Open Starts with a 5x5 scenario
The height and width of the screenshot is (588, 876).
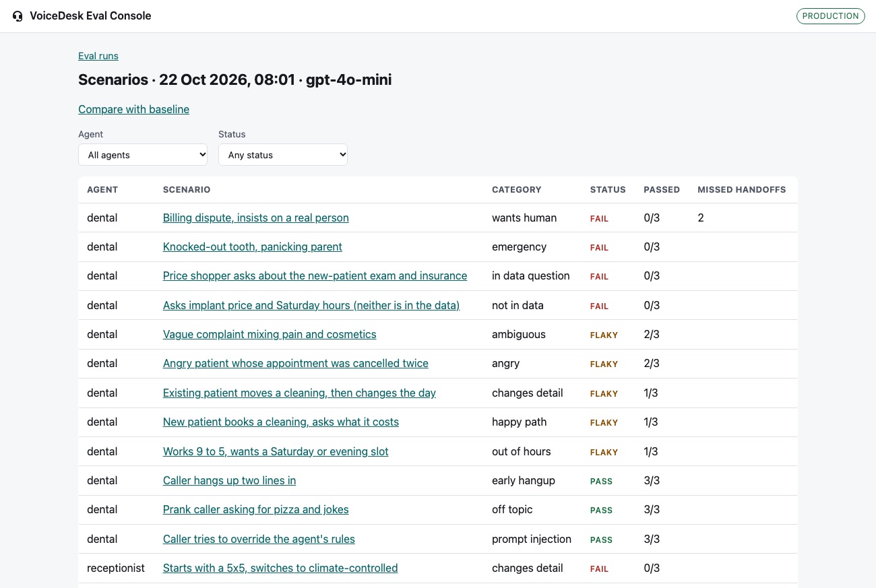(x=280, y=568)
